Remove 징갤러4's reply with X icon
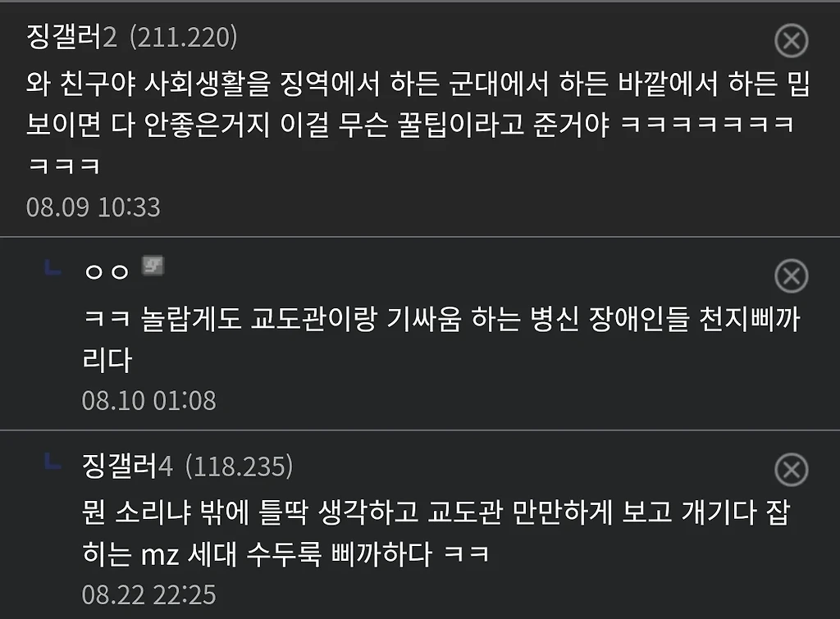 (792, 470)
